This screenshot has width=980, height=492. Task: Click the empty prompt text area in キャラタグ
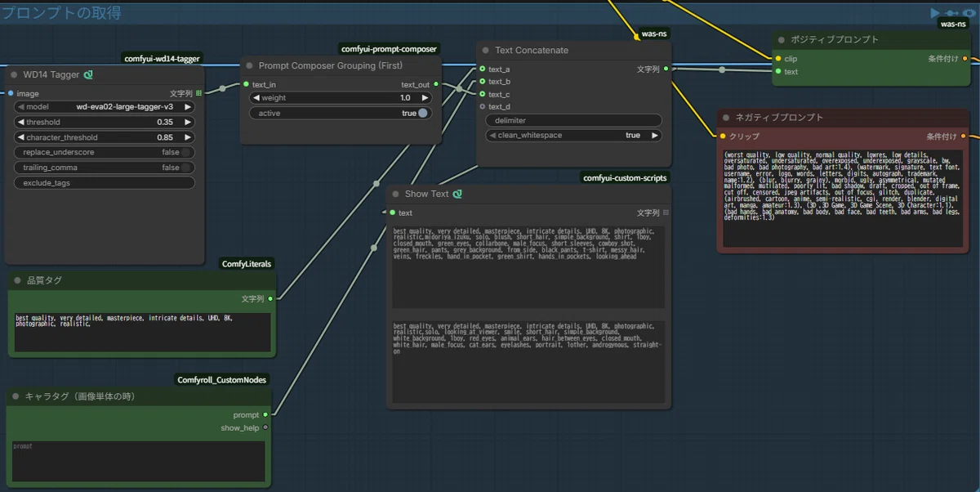click(138, 462)
